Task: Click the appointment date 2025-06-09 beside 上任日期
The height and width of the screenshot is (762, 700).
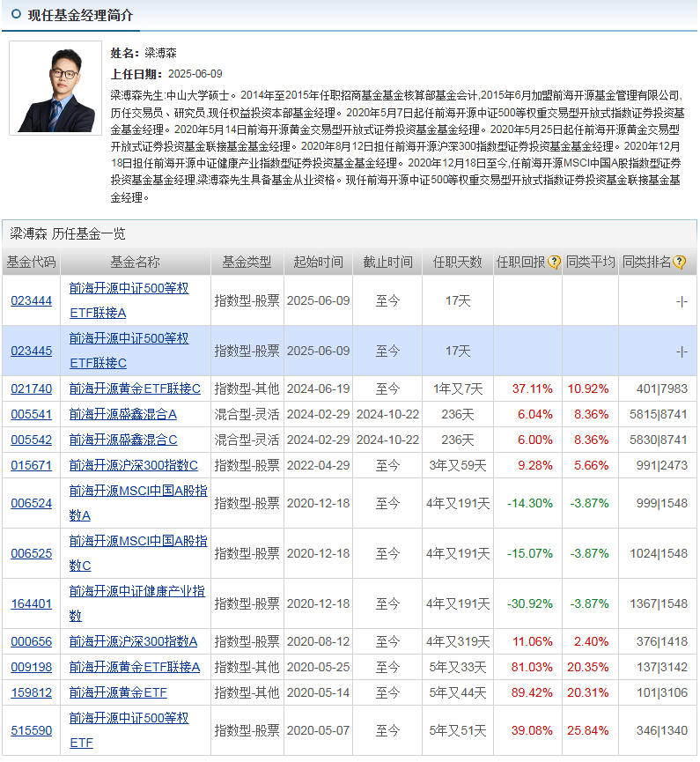Action: pos(195,74)
